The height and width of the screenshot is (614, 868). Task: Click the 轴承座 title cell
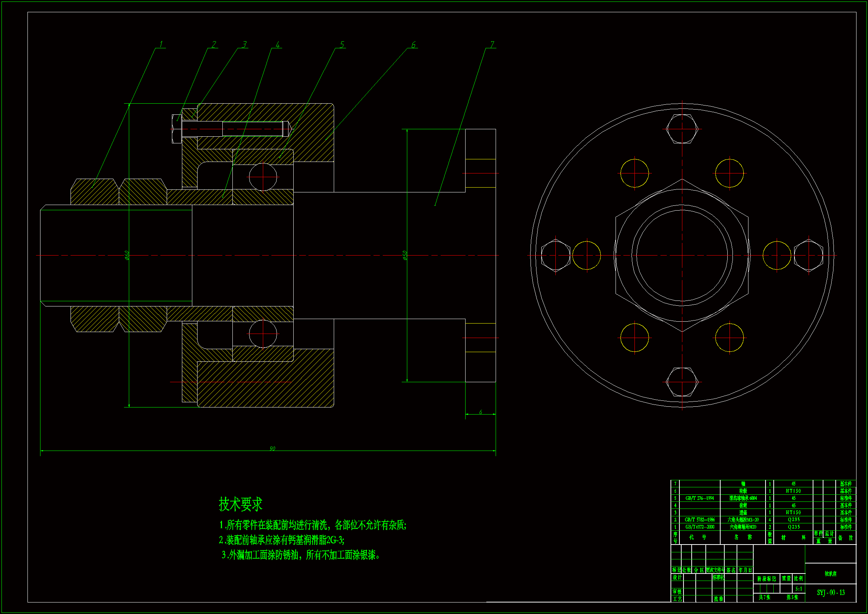(x=831, y=574)
